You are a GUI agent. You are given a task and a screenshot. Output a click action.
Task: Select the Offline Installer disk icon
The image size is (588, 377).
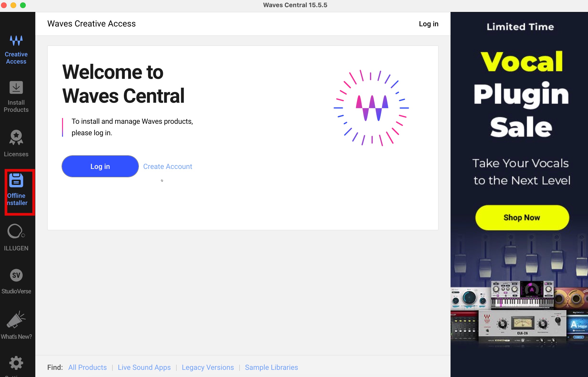[16, 181]
